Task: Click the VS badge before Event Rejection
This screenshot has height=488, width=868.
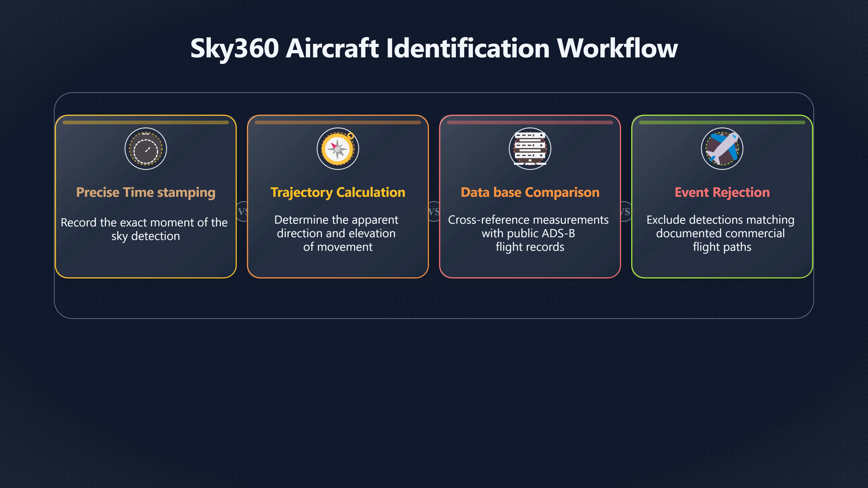Action: coord(625,211)
